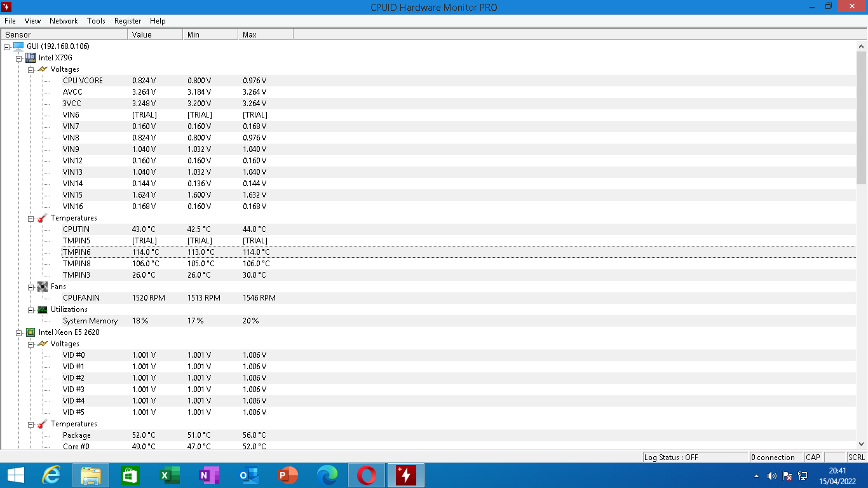Click the Max column header
This screenshot has width=868, height=488.
(266, 34)
